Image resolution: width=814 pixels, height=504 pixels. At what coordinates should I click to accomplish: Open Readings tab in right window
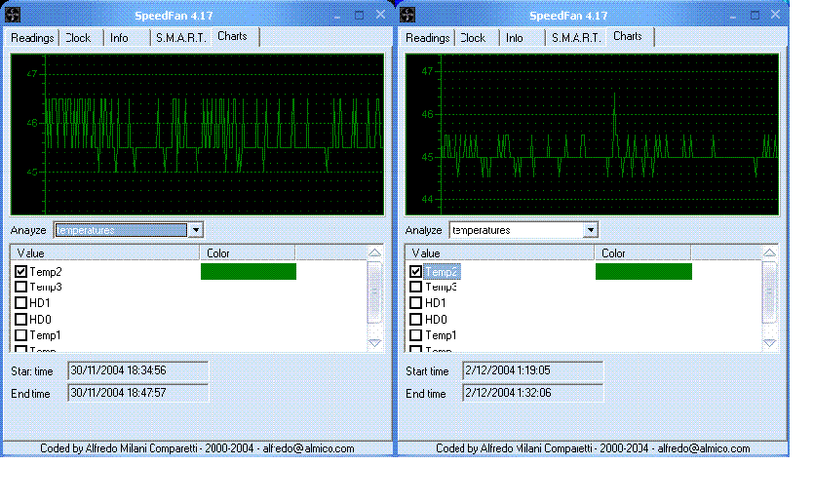[427, 38]
